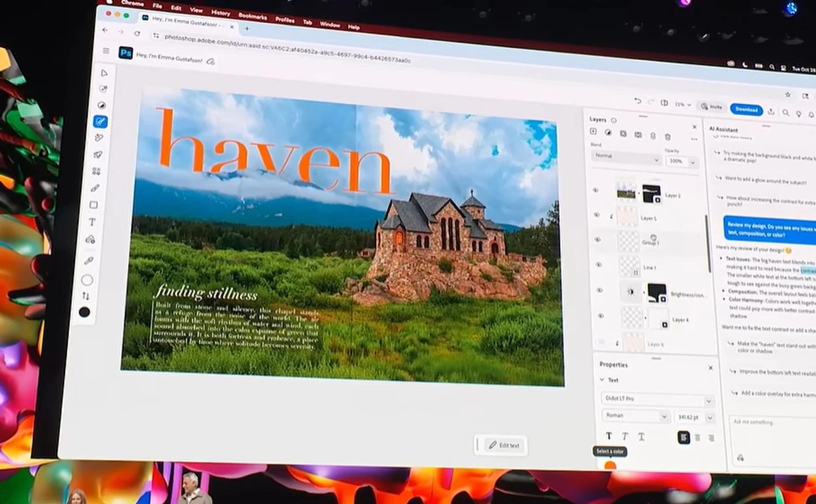
Task: Apply italic text style in Properties
Action: (625, 436)
